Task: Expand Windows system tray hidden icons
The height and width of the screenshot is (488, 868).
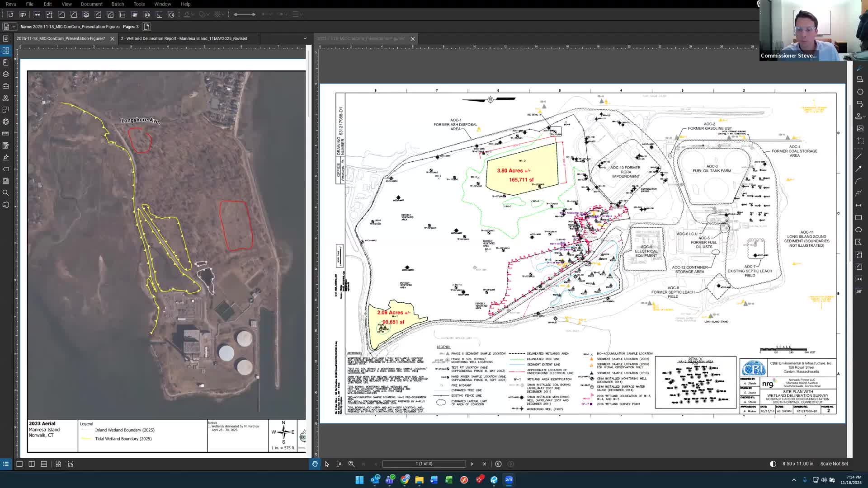Action: 794,480
